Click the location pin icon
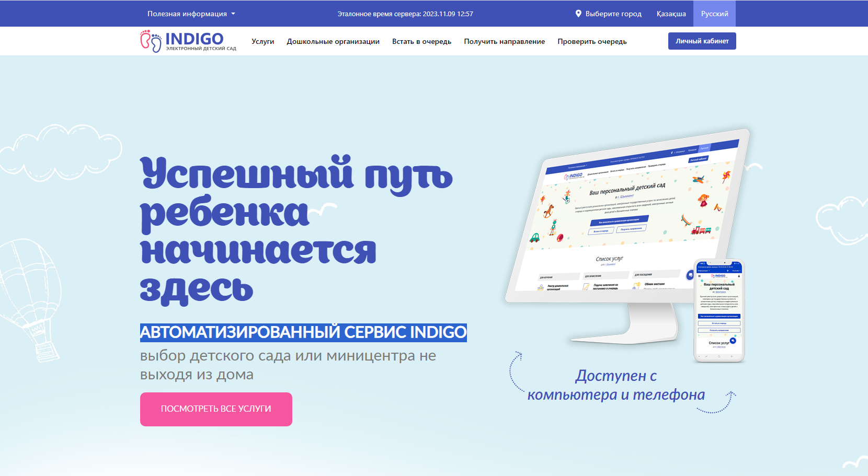This screenshot has width=868, height=476. pyautogui.click(x=578, y=14)
